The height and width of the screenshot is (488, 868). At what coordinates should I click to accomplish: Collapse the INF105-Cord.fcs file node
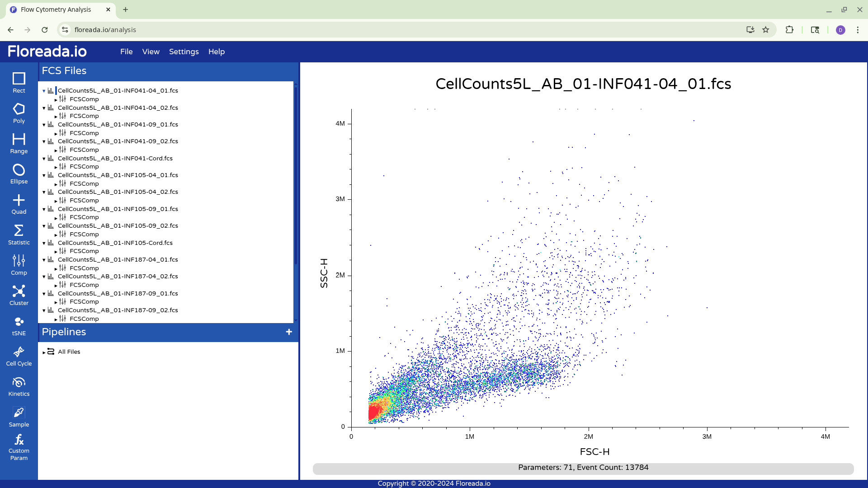tap(44, 243)
